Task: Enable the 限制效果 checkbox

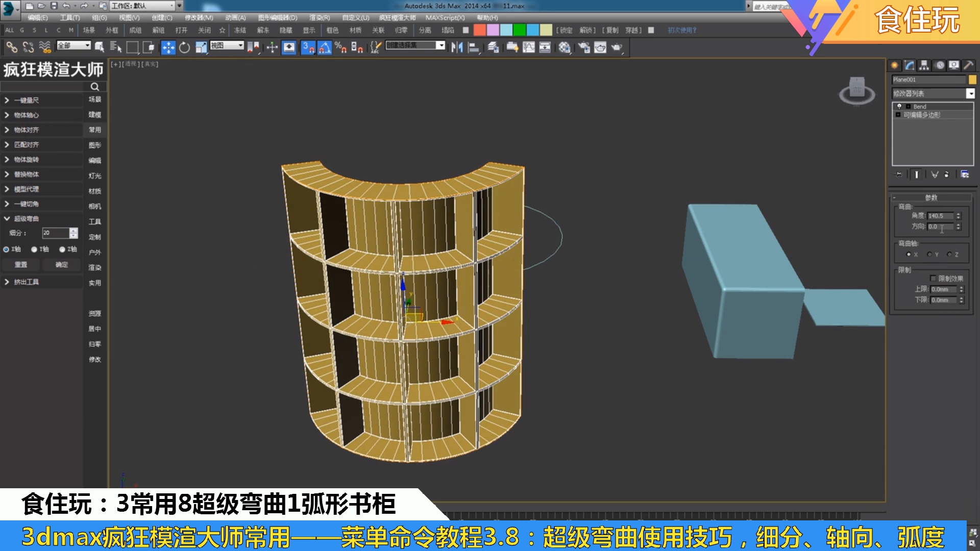Action: 933,279
